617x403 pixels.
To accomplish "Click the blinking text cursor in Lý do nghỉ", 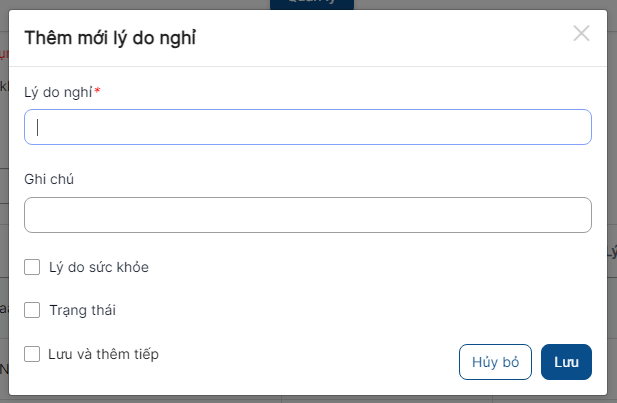I will (x=38, y=127).
